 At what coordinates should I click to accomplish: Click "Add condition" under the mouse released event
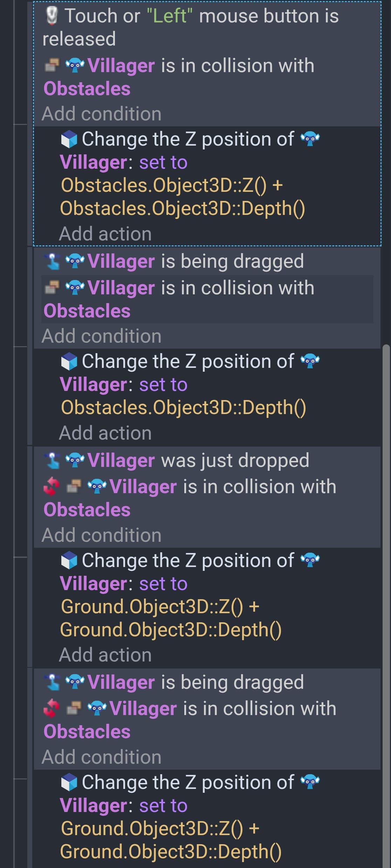(x=102, y=114)
